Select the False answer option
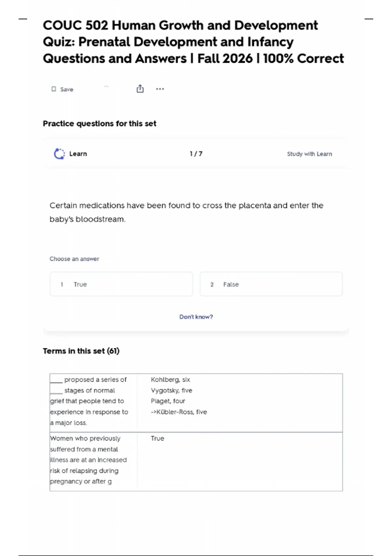This screenshot has height=556, width=392. coord(271,284)
